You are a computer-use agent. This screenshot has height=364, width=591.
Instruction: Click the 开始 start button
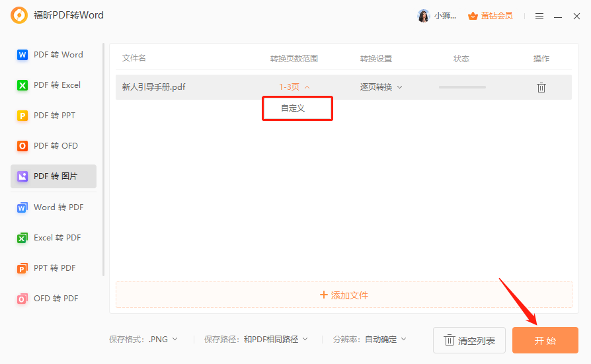click(545, 340)
